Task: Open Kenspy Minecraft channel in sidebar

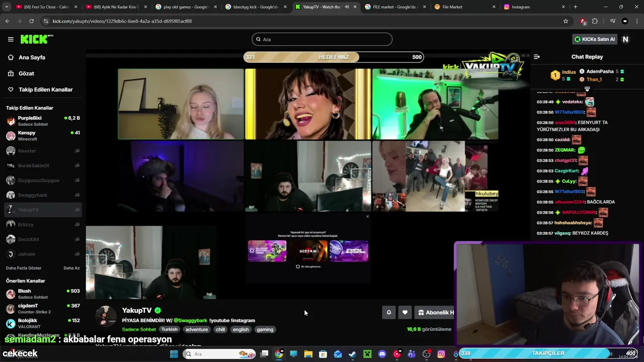Action: tap(43, 136)
